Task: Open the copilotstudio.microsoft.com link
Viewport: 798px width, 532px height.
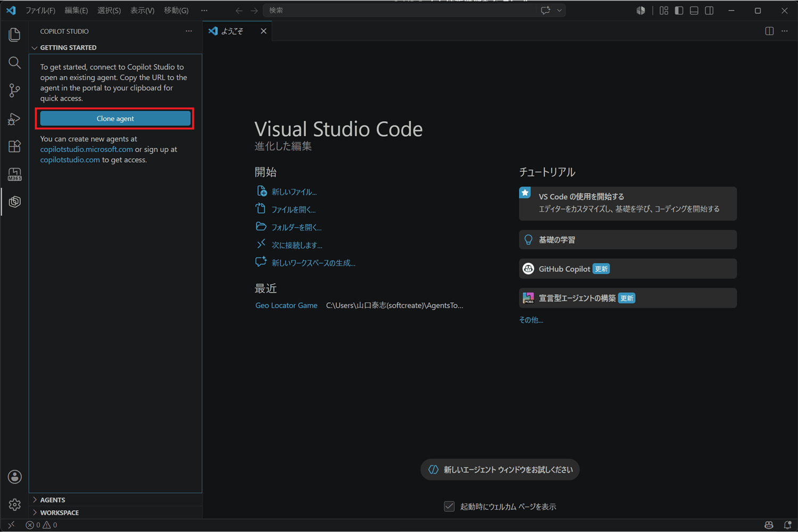Action: coord(87,149)
